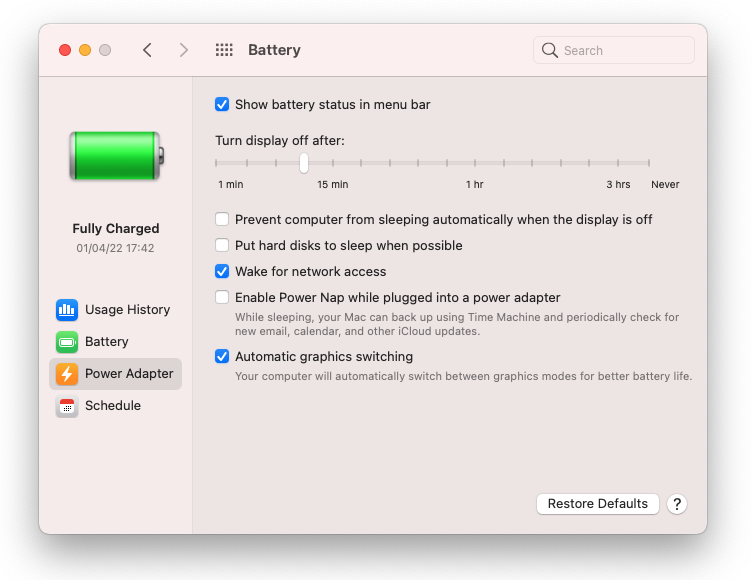Click the forward navigation arrow
Image resolution: width=752 pixels, height=580 pixels.
click(x=183, y=50)
